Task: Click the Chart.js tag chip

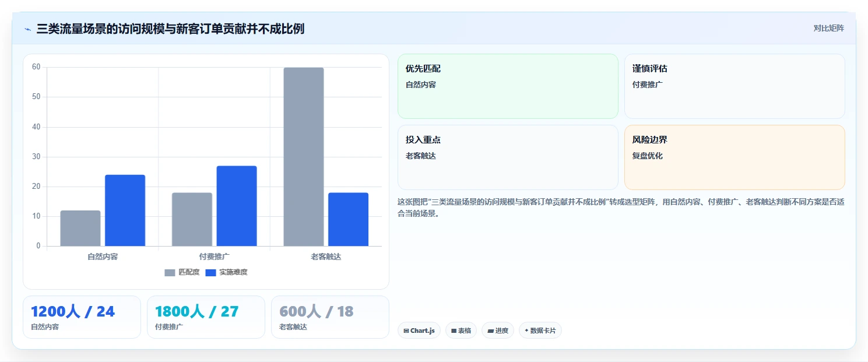Action: [419, 331]
